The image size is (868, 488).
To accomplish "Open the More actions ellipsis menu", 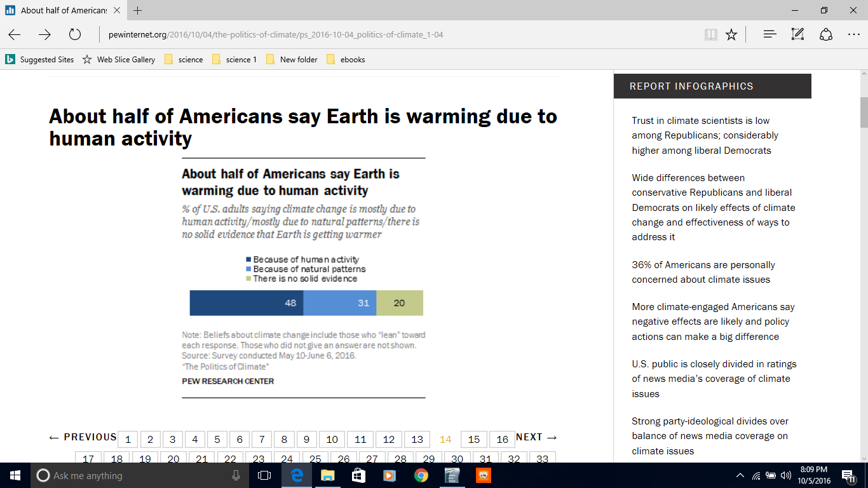I will coord(853,34).
